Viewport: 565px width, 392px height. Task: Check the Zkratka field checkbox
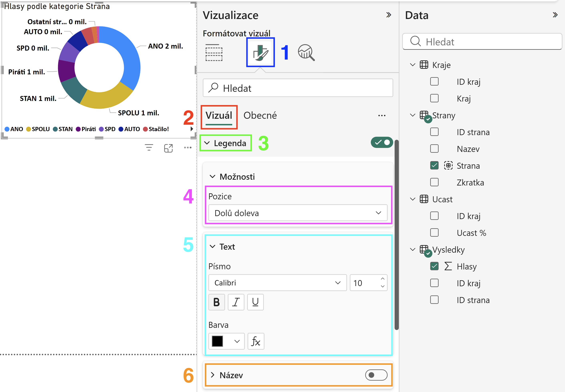434,182
